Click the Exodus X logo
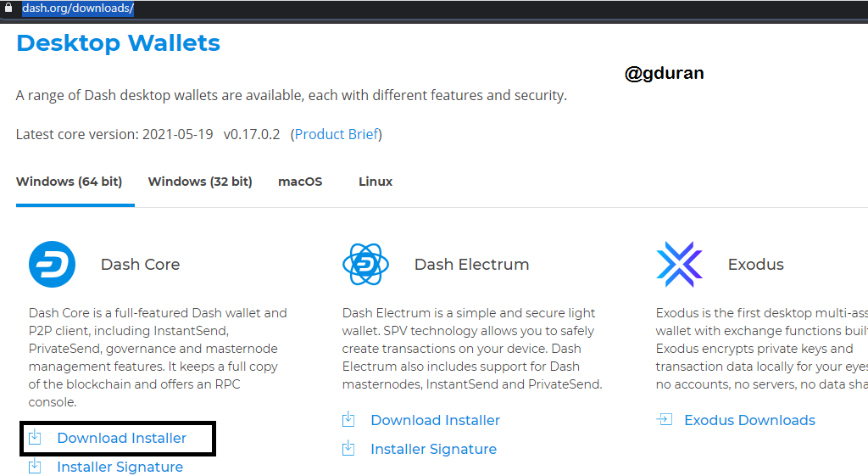The width and height of the screenshot is (868, 476). tap(679, 265)
